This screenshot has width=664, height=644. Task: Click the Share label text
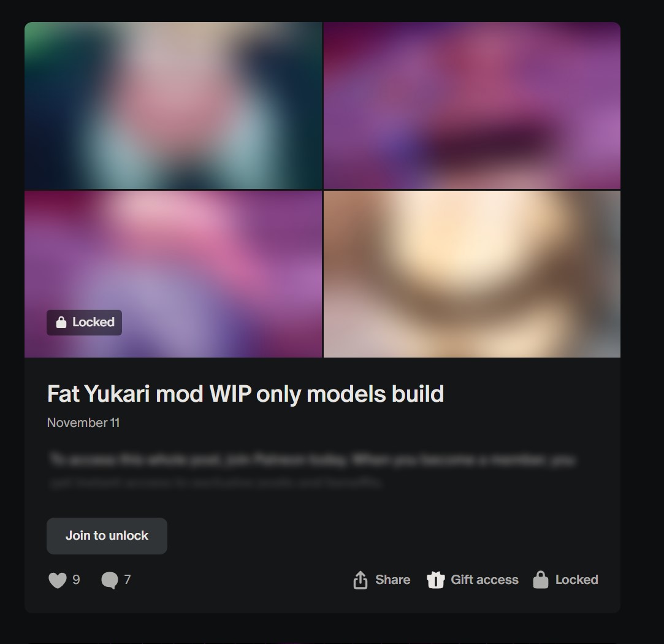coord(392,580)
